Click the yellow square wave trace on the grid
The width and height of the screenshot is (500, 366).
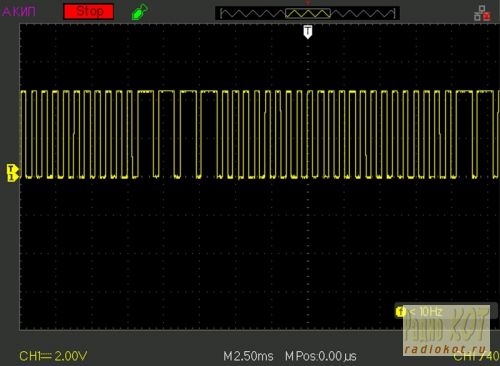coord(260,134)
